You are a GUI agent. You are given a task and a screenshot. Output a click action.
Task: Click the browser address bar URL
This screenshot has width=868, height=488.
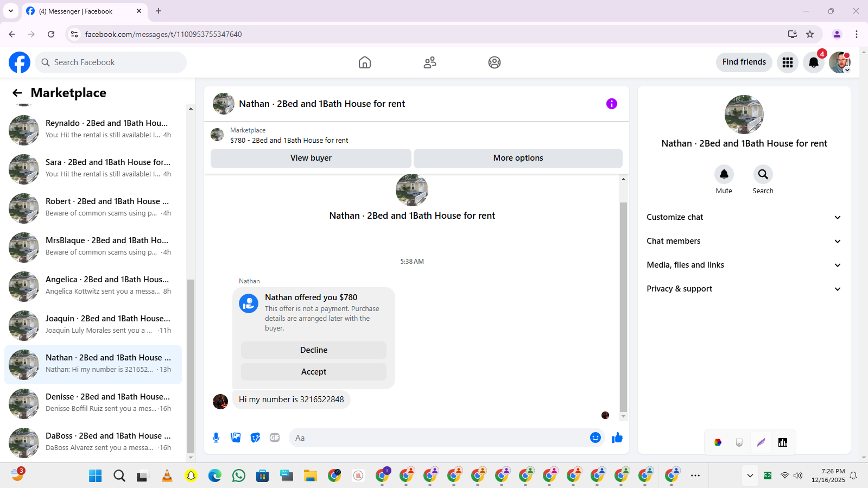[x=163, y=34]
